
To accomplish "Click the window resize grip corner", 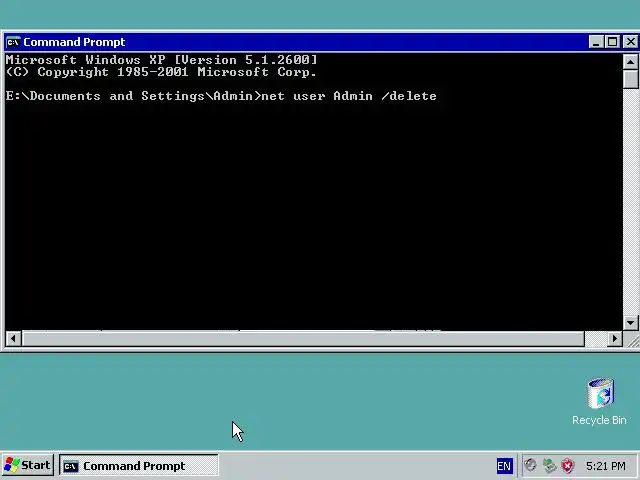I will pyautogui.click(x=631, y=339).
